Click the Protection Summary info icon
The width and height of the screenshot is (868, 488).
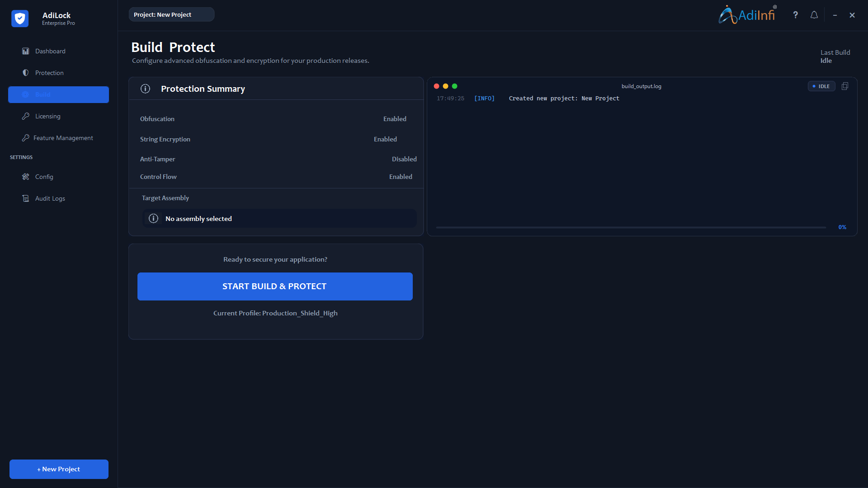click(x=145, y=89)
